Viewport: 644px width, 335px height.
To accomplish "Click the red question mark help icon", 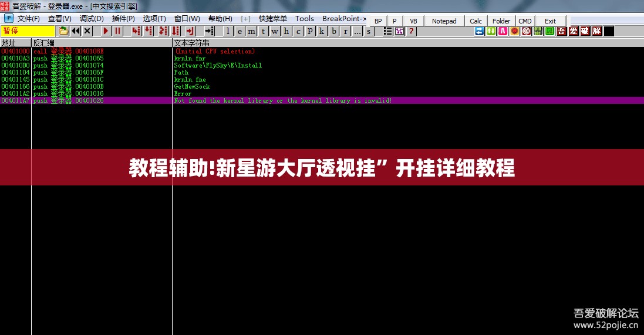I will click(x=411, y=31).
